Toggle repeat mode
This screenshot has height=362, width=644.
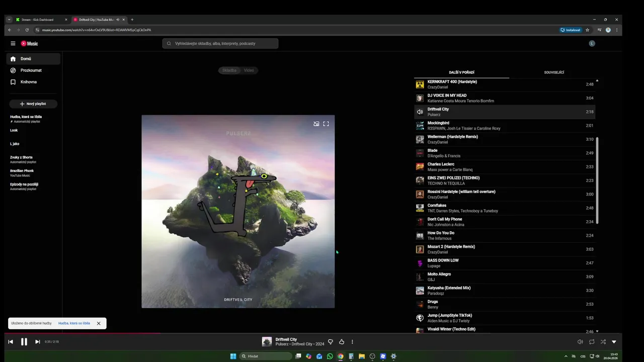[592, 342]
